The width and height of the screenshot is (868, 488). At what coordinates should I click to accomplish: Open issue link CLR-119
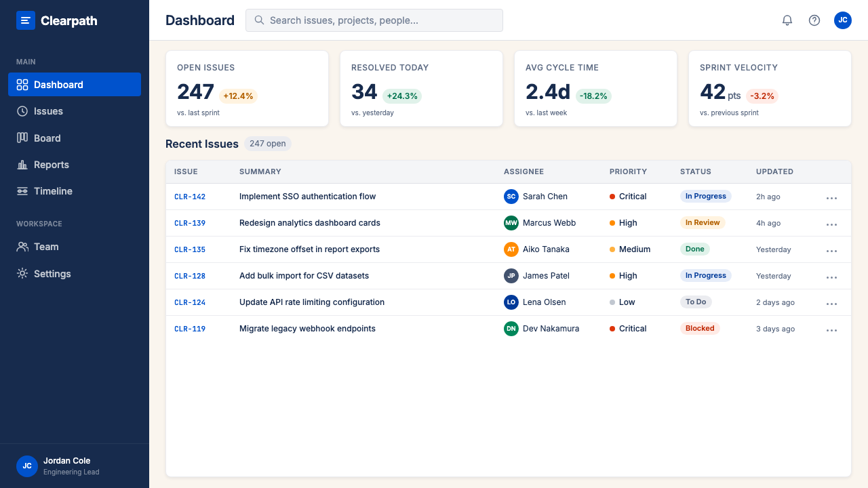click(x=190, y=329)
